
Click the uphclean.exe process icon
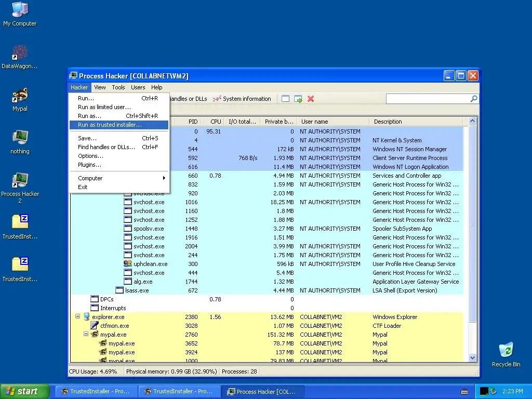point(128,263)
